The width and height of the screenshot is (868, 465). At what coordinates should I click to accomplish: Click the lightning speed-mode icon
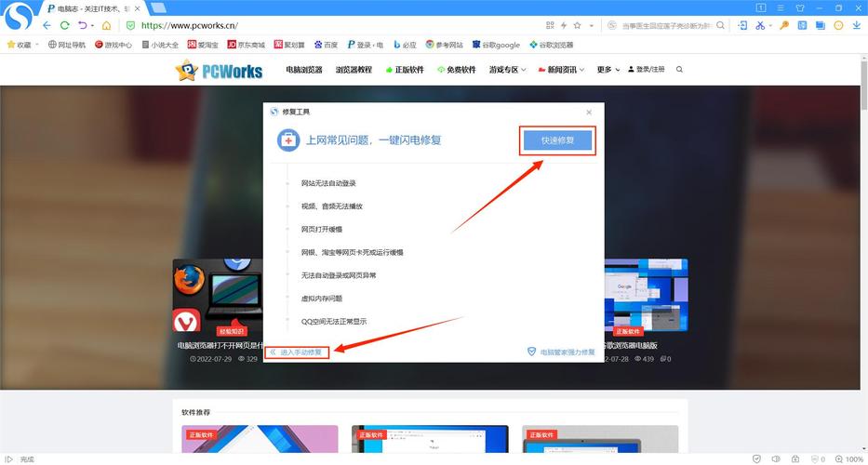[x=564, y=25]
